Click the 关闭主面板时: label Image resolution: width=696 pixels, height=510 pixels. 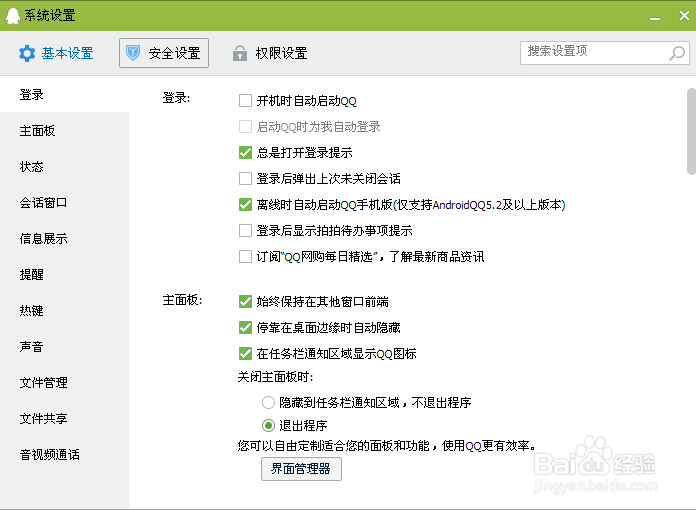275,377
